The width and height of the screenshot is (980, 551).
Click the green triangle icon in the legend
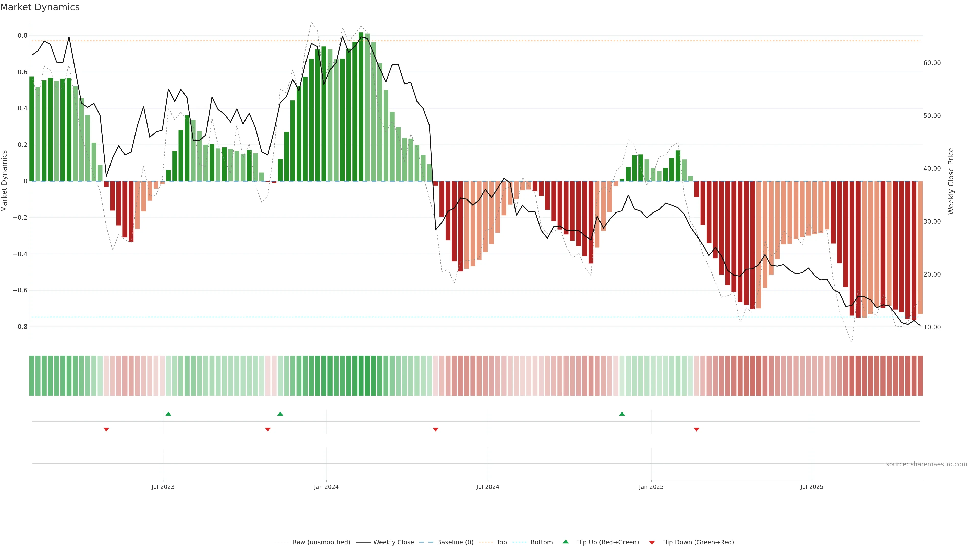coord(566,542)
